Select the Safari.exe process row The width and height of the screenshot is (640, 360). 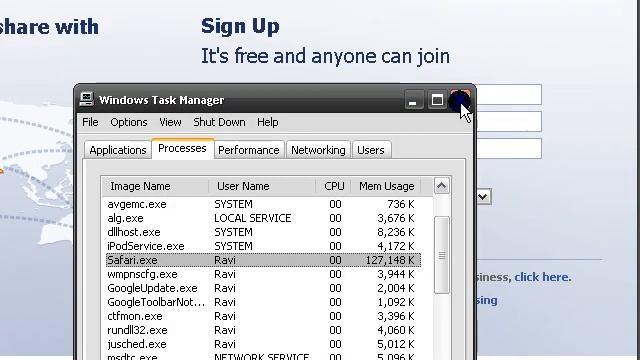(x=263, y=260)
